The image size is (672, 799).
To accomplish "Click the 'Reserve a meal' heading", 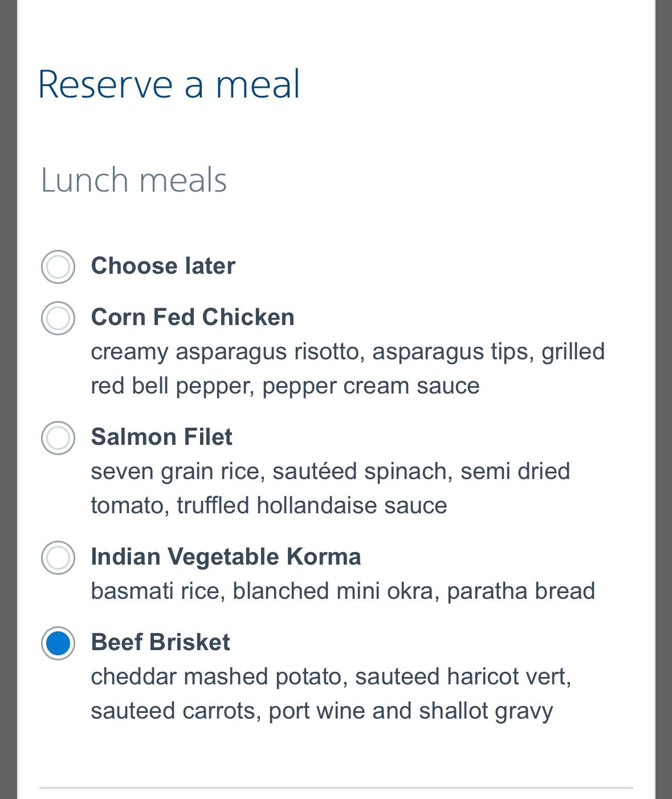I will click(169, 84).
